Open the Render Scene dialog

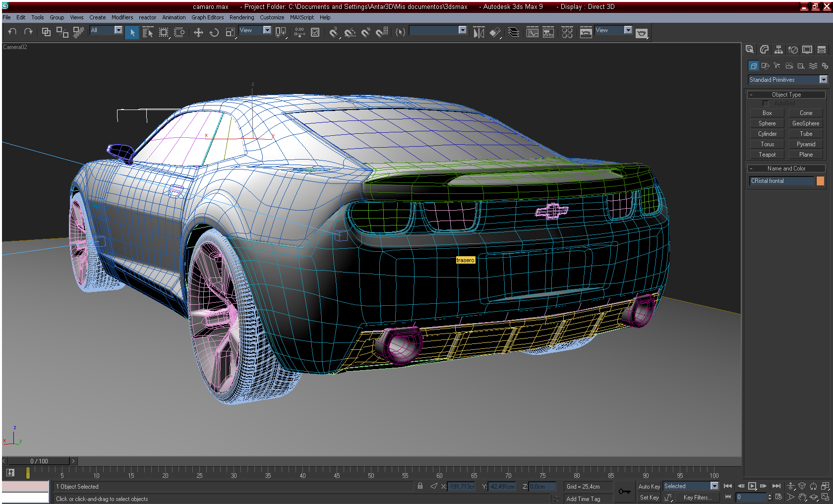click(586, 32)
